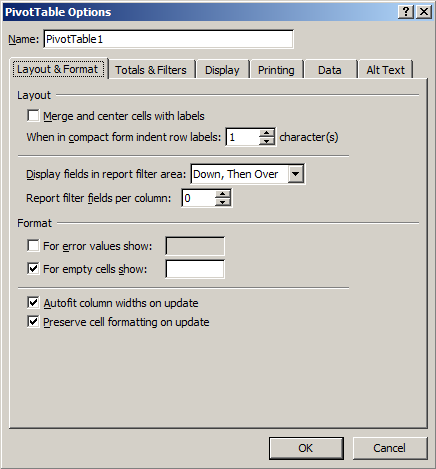Select the Data tab

(x=330, y=70)
